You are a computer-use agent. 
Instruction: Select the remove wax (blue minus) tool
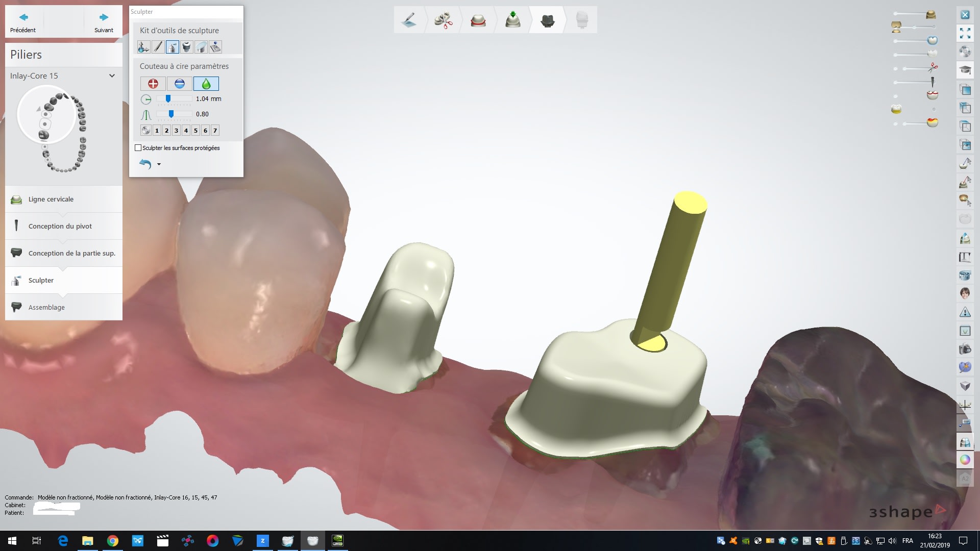pos(179,84)
